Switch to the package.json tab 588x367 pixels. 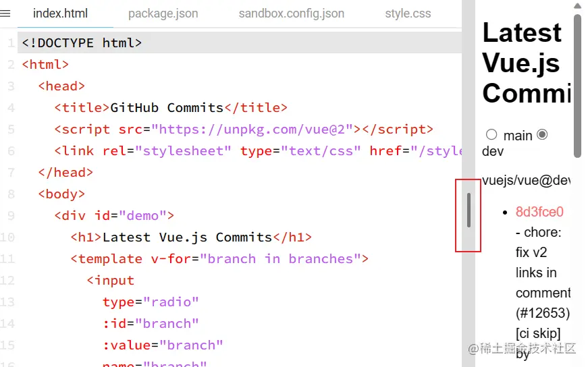coord(163,13)
